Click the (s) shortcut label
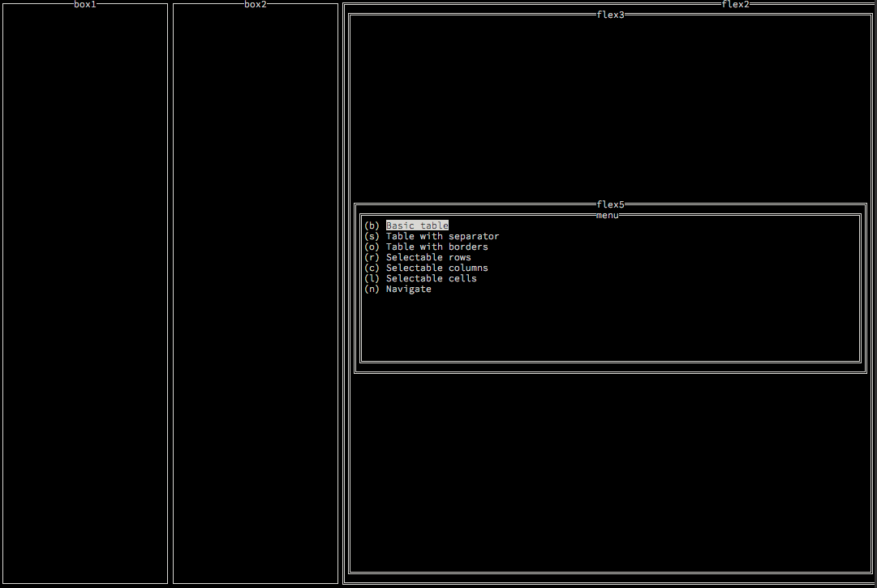The height and width of the screenshot is (588, 877). tap(372, 236)
